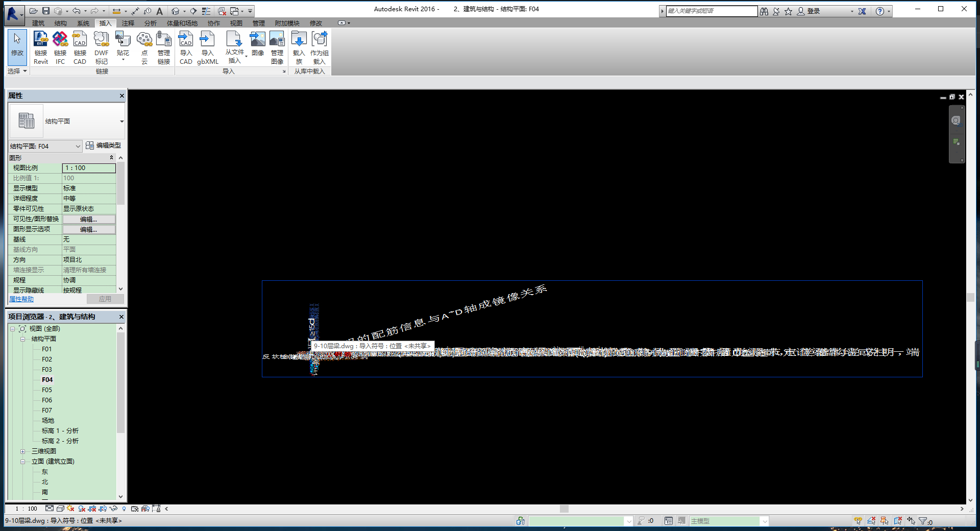Click Temporary Hide/Isolate glasses icon
Image resolution: width=980 pixels, height=531 pixels.
tap(113, 509)
